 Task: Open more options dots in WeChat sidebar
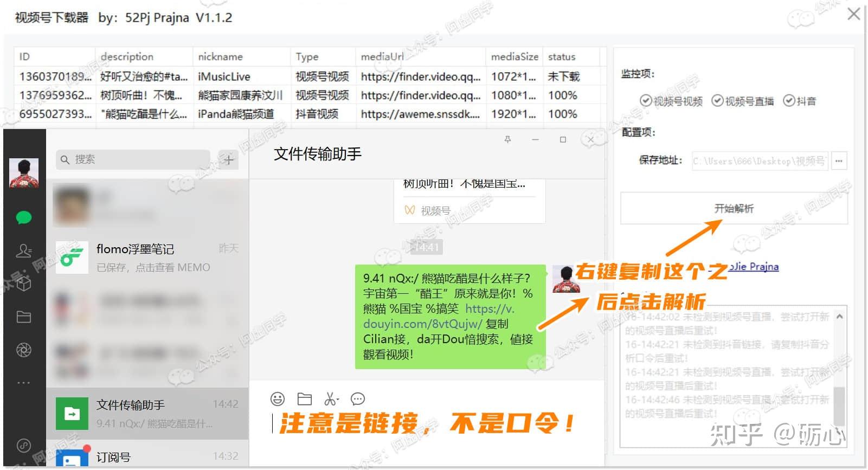[24, 383]
